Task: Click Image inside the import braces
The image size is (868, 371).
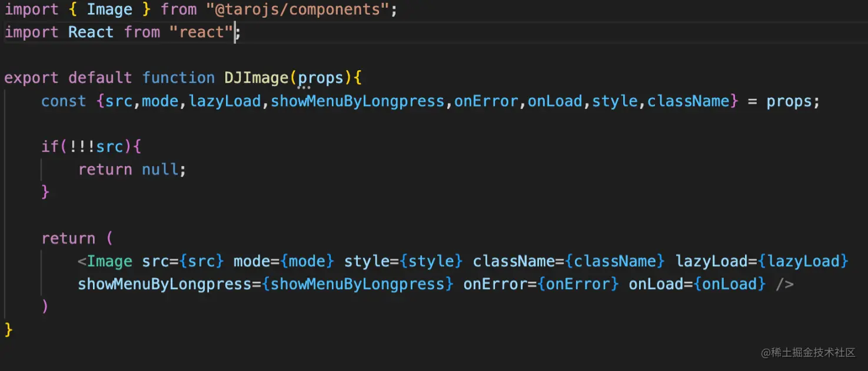Action: point(109,9)
